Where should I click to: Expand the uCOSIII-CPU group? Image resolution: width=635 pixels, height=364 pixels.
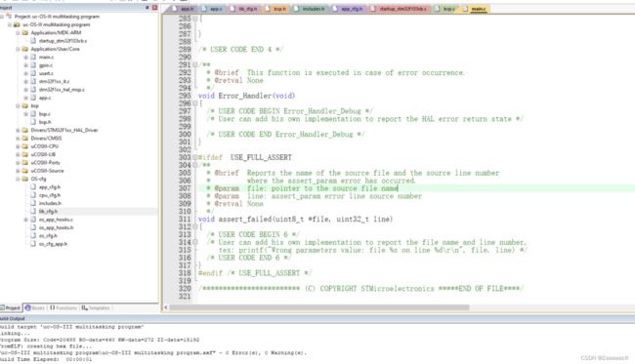(x=18, y=146)
